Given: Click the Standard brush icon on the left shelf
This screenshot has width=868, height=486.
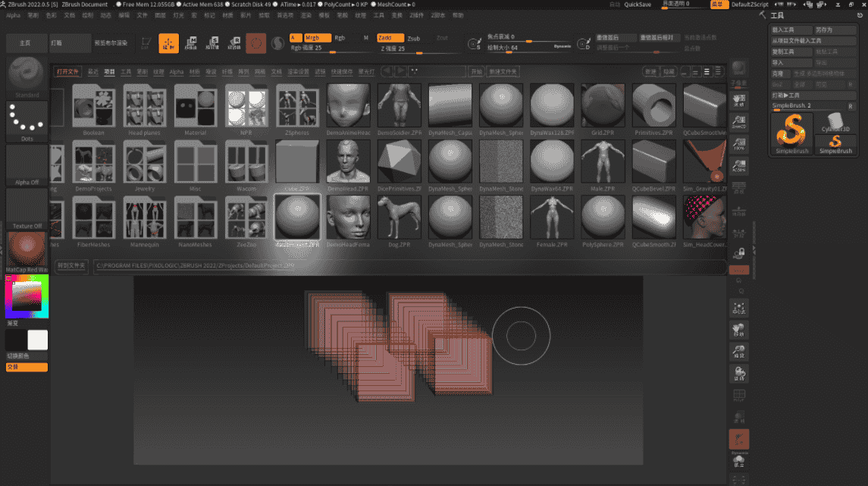Looking at the screenshot, I should pos(27,74).
